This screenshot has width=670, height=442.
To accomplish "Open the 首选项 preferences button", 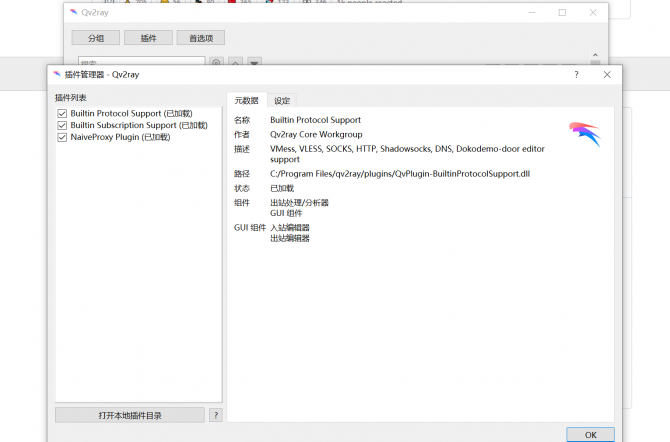I will [200, 38].
